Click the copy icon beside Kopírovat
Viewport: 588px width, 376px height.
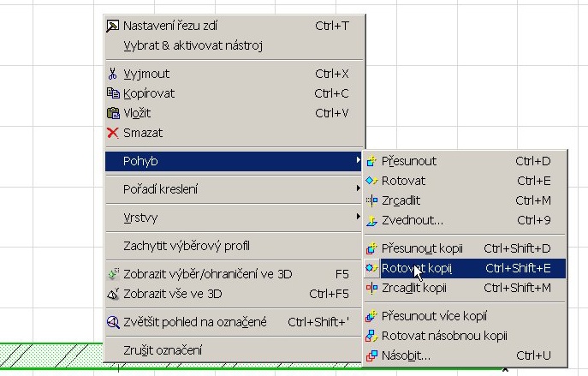tap(113, 93)
